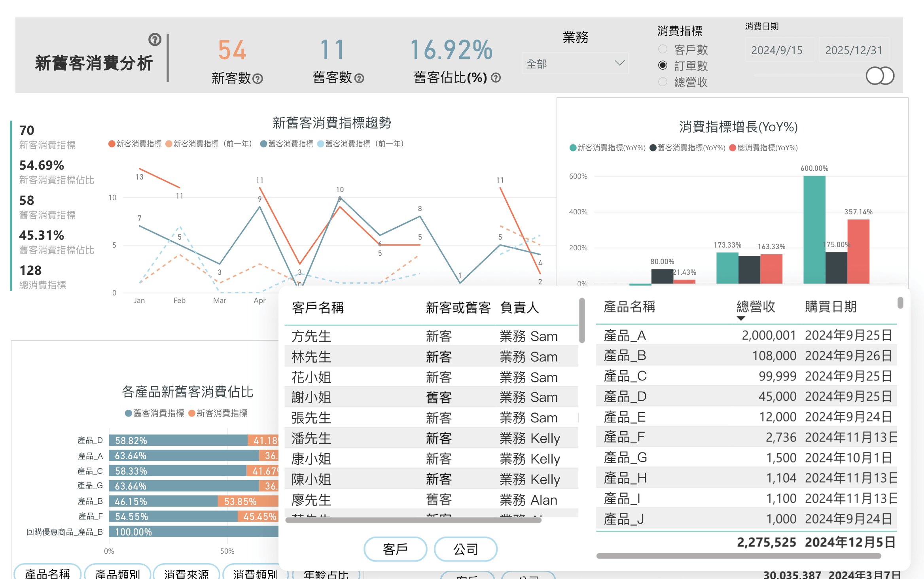924x579 pixels.
Task: Click the start date field 2024/9/15
Action: pyautogui.click(x=777, y=50)
